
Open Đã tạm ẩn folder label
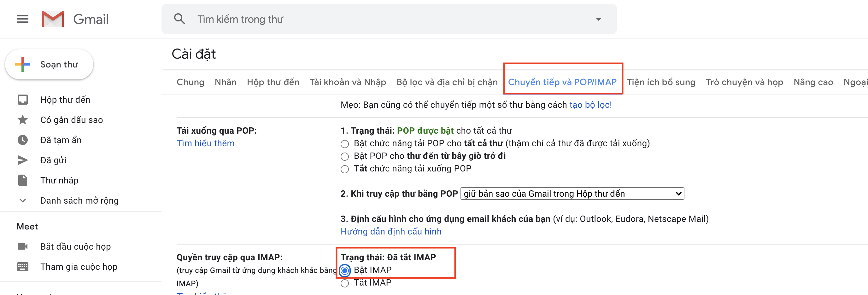(61, 140)
